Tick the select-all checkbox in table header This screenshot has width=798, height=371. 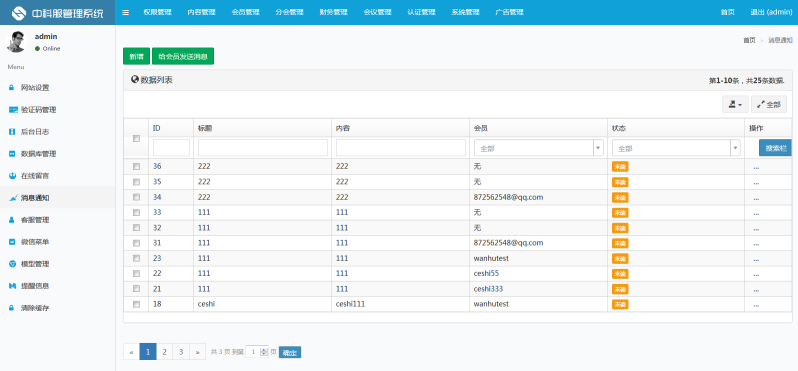(x=136, y=138)
